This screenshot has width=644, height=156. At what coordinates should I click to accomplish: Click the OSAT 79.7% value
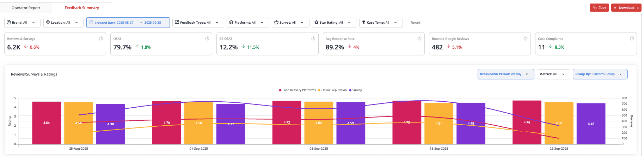[x=122, y=47]
